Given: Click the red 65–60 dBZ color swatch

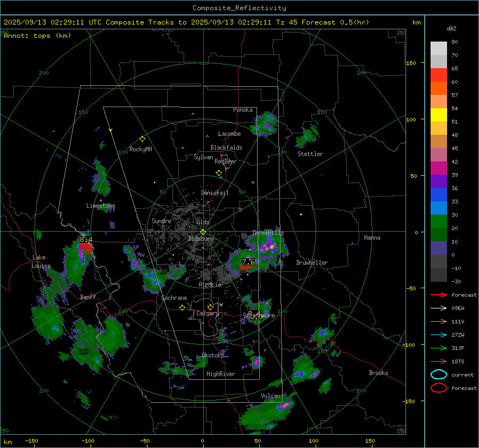Looking at the screenshot, I should [439, 75].
